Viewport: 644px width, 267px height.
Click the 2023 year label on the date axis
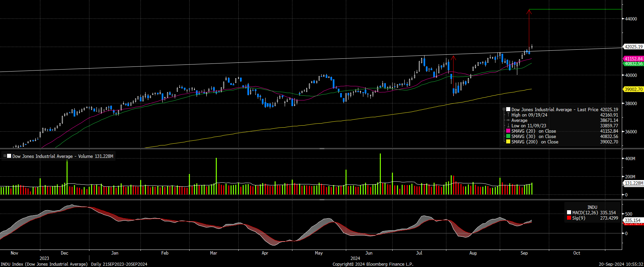(x=44, y=258)
